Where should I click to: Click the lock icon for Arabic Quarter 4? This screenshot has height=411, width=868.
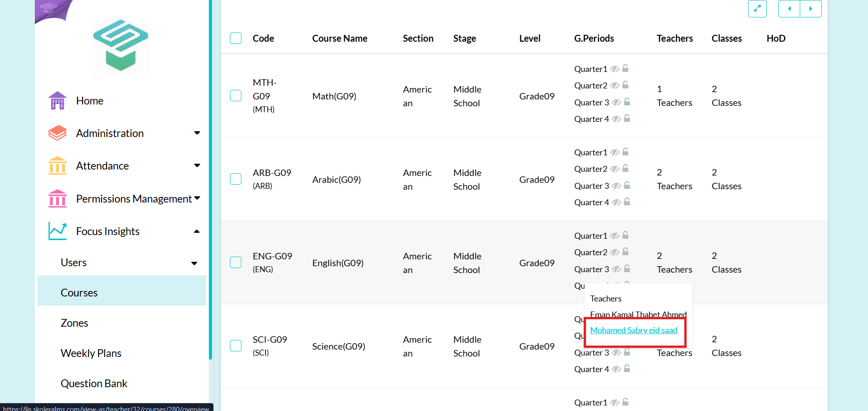click(627, 202)
